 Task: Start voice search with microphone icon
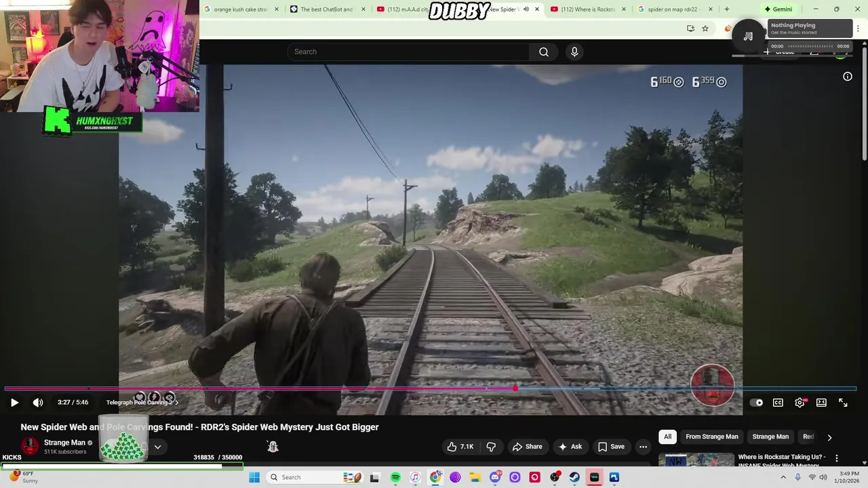[574, 52]
